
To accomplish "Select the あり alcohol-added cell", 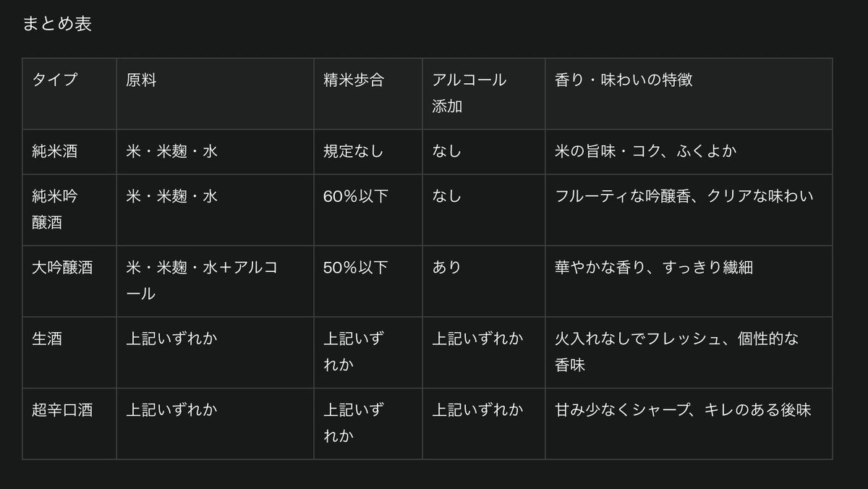I will [x=484, y=281].
